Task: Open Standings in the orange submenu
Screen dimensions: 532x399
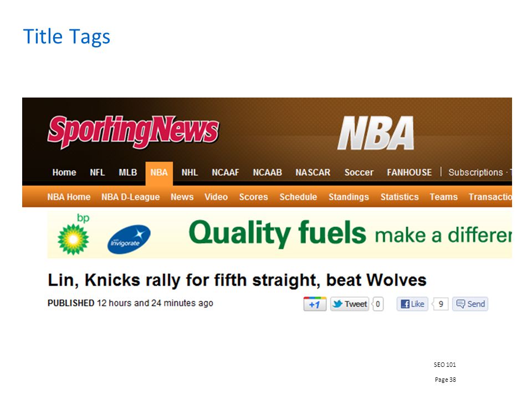Action: coord(349,197)
